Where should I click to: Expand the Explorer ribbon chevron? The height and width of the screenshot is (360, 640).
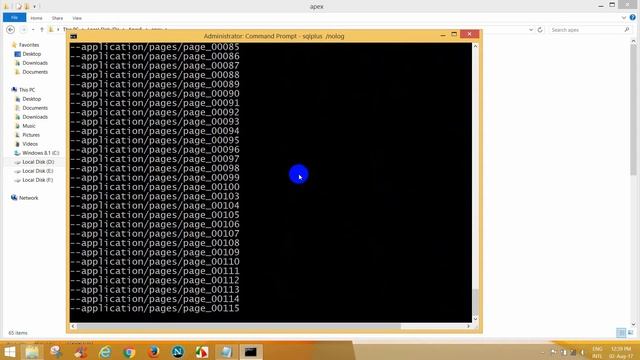[x=624, y=18]
